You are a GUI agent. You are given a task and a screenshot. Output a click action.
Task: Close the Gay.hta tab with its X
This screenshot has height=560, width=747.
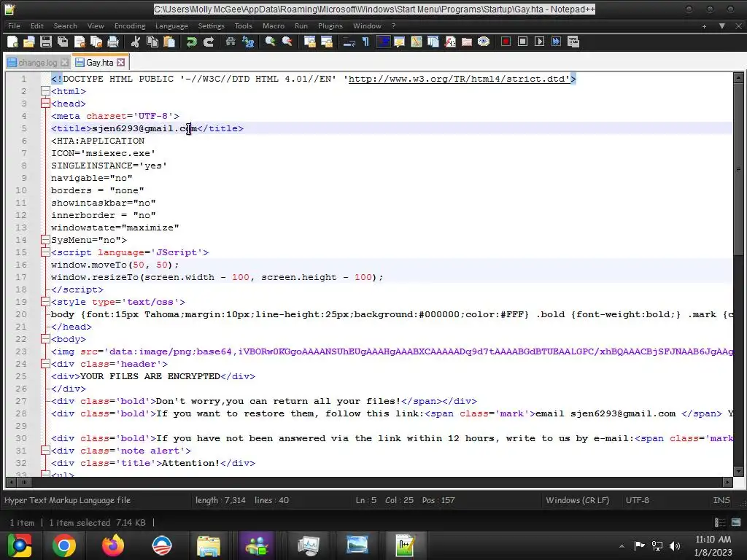[121, 63]
